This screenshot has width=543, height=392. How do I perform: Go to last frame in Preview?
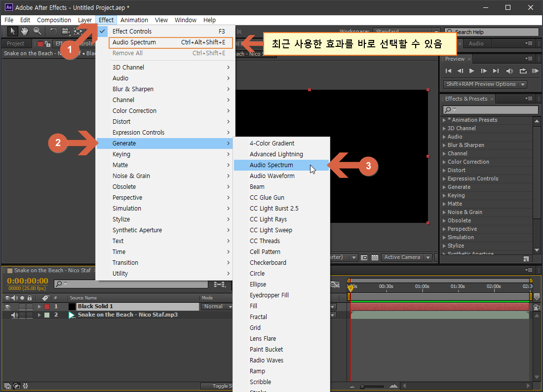pos(496,71)
